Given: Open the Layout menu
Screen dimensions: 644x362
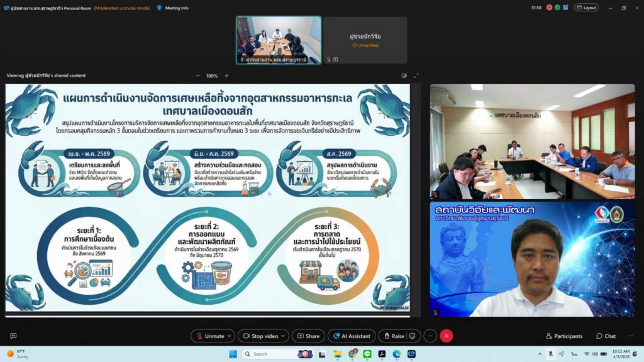Looking at the screenshot, I should pos(586,8).
